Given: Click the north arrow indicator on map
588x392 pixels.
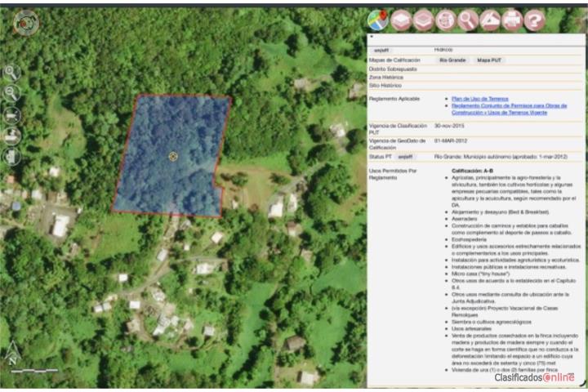Looking at the screenshot, I should 12,353.
